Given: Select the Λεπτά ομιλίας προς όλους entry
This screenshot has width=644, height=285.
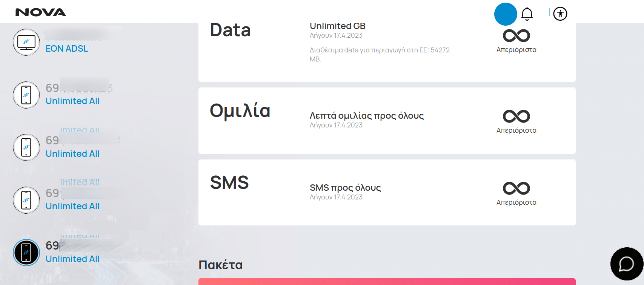Looking at the screenshot, I should pyautogui.click(x=367, y=116).
